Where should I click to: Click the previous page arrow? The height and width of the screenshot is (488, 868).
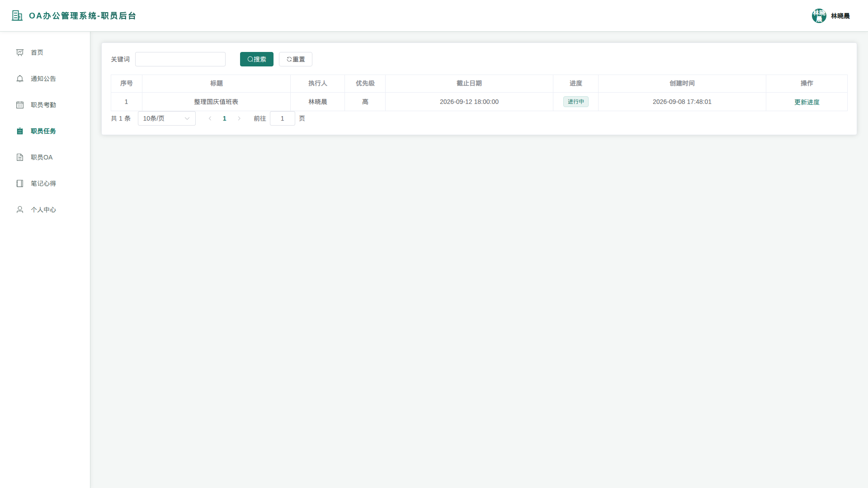point(210,118)
